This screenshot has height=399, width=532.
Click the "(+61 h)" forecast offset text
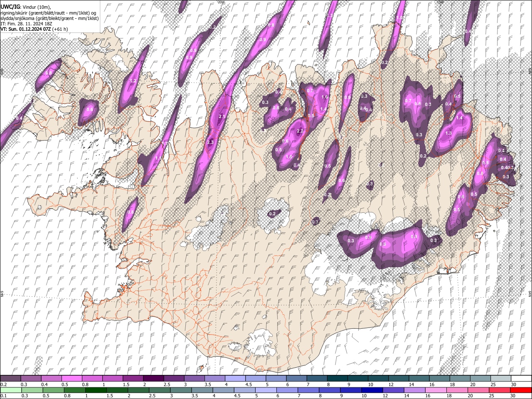60,29
